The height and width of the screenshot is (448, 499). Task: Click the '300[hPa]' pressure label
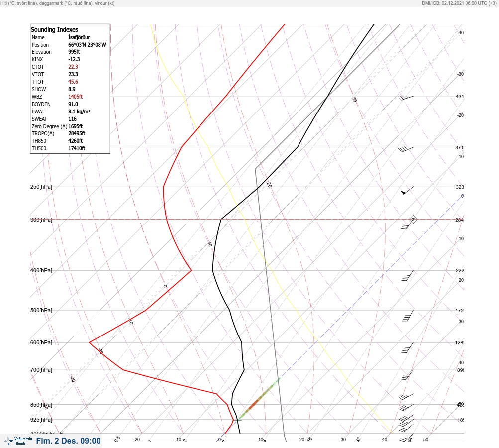coord(41,220)
